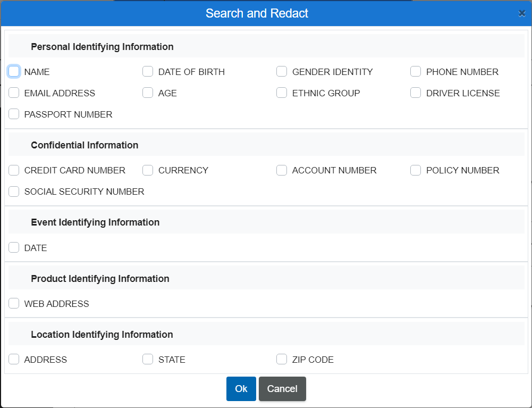The height and width of the screenshot is (408, 532).
Task: Toggle the STATE checkbox
Action: pos(148,360)
